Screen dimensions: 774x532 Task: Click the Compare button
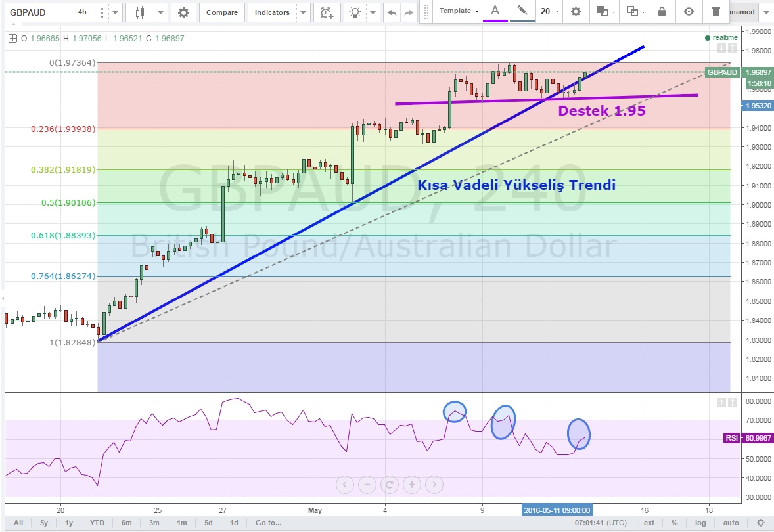click(x=222, y=12)
